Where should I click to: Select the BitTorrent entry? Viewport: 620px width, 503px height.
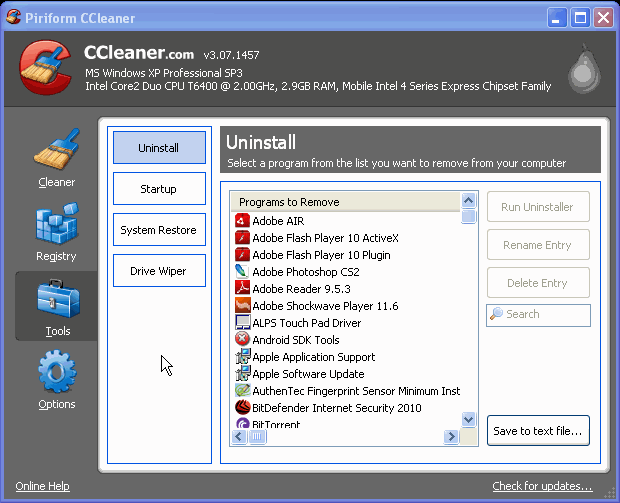click(276, 424)
